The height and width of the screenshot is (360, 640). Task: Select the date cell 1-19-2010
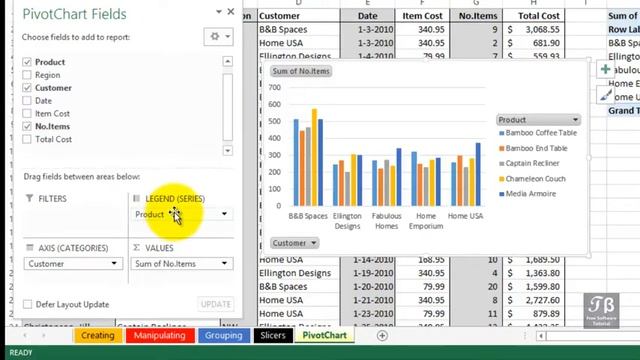click(x=367, y=273)
